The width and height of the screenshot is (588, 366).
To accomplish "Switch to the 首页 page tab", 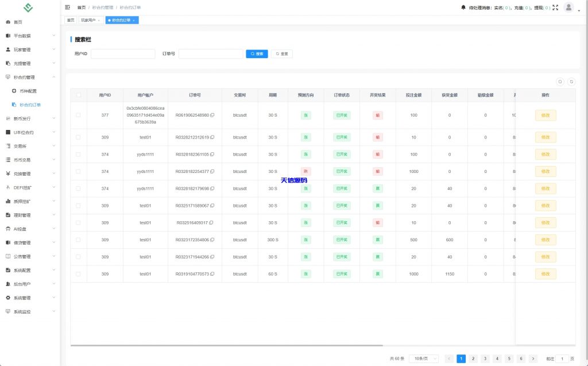I will [71, 20].
